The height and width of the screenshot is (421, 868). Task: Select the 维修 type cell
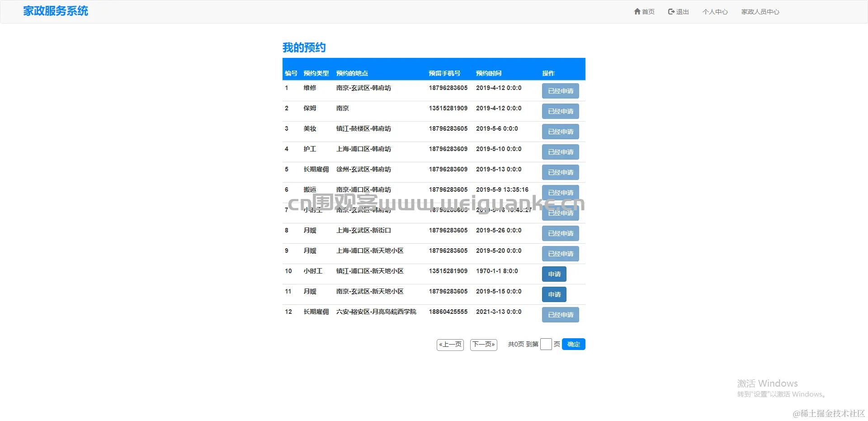[310, 88]
